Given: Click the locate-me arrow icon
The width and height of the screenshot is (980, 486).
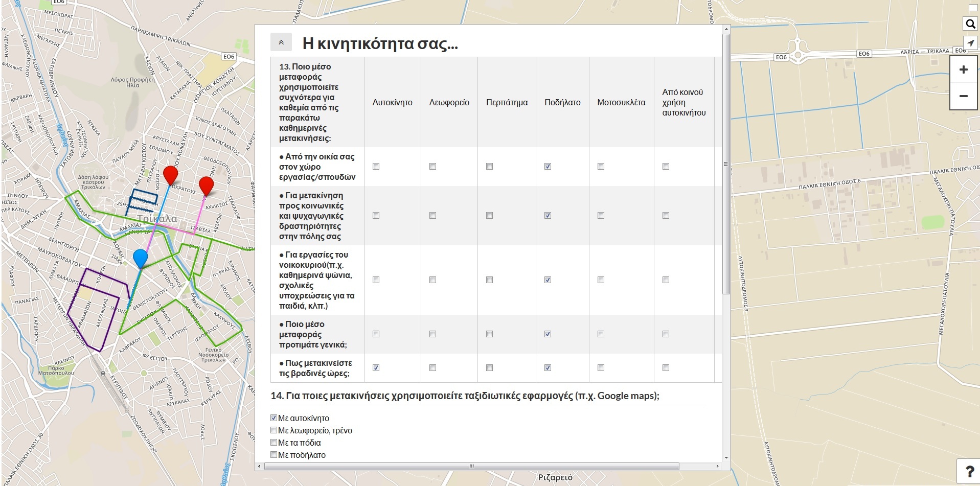Looking at the screenshot, I should coord(970,43).
